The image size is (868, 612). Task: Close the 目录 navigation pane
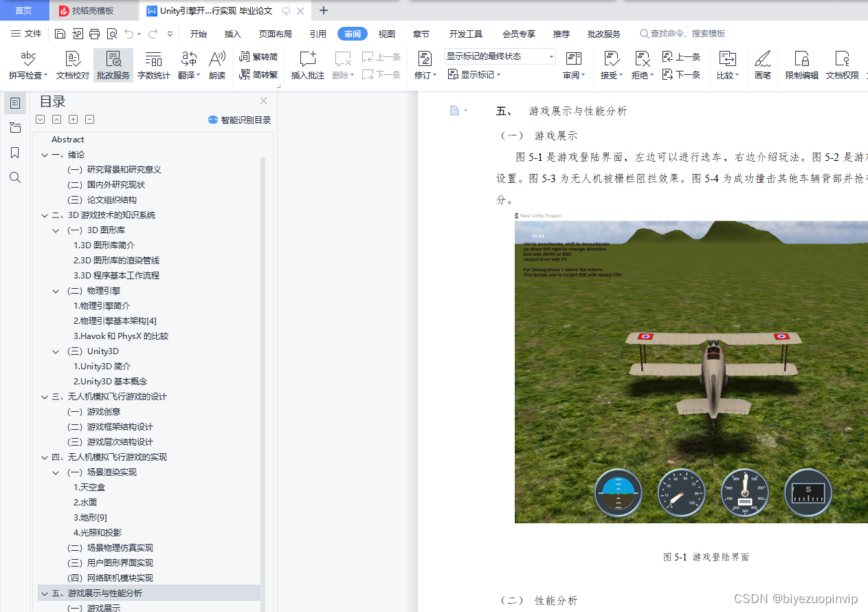coord(263,101)
